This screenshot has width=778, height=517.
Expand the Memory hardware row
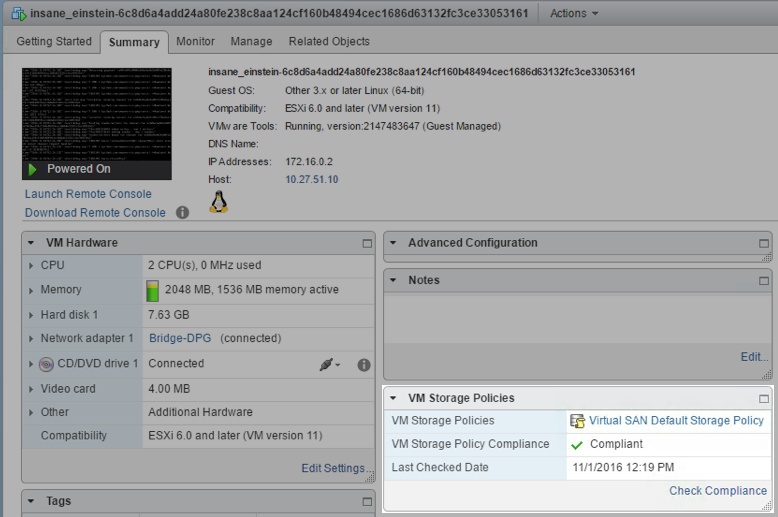click(x=32, y=290)
